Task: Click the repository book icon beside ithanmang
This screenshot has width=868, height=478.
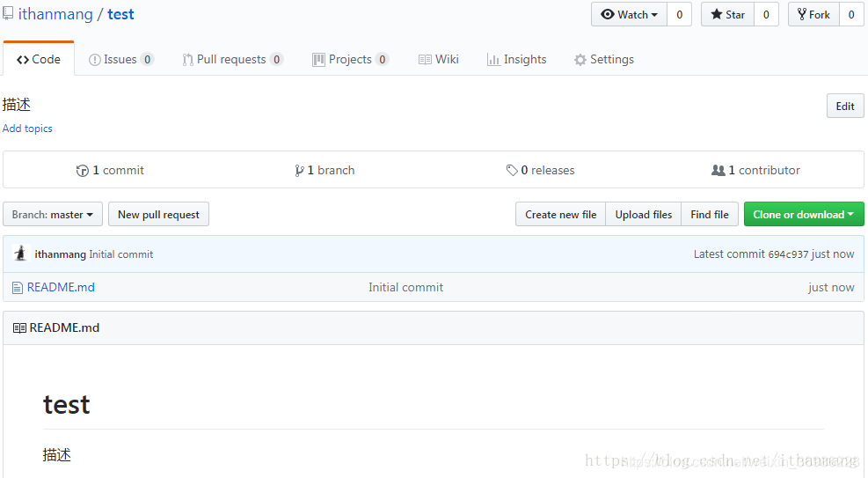Action: point(8,13)
